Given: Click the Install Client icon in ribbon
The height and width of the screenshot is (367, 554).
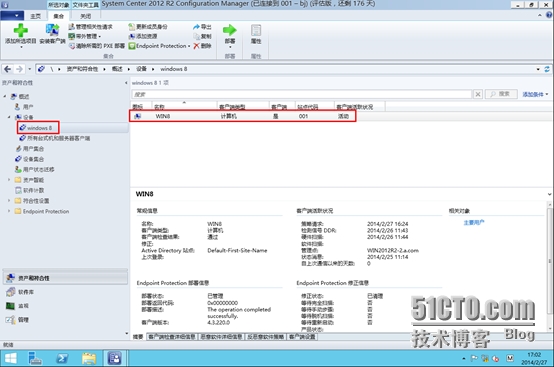Looking at the screenshot, I should point(52,30).
